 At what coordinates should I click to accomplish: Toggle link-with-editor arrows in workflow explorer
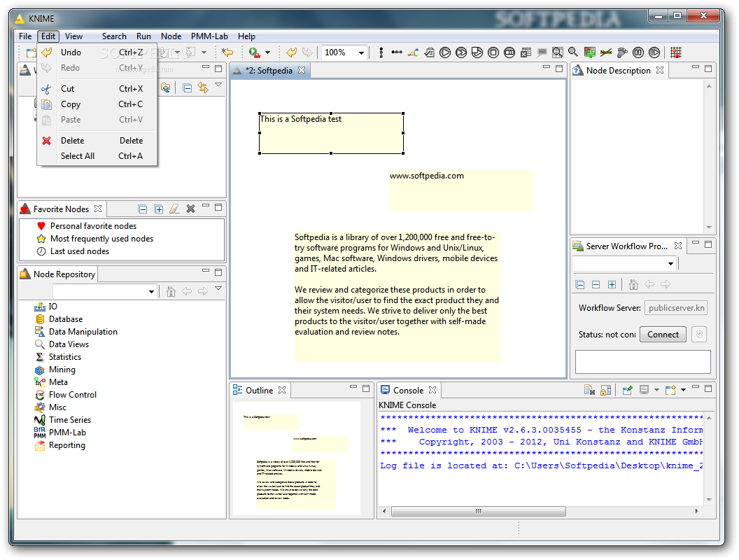tap(203, 87)
